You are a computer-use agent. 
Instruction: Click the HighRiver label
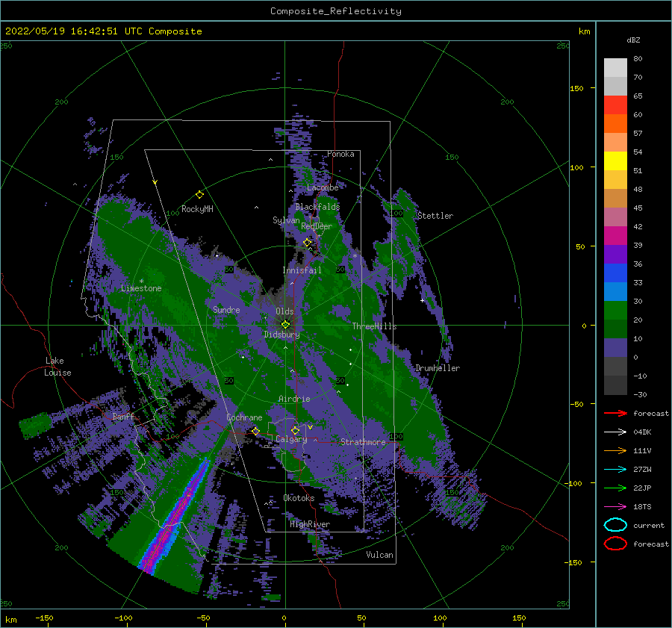[310, 524]
